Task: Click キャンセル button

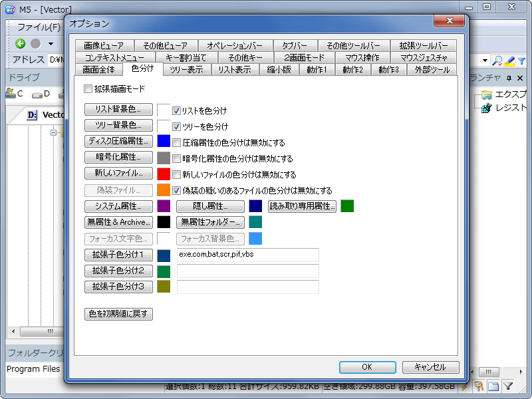Action: coord(430,367)
